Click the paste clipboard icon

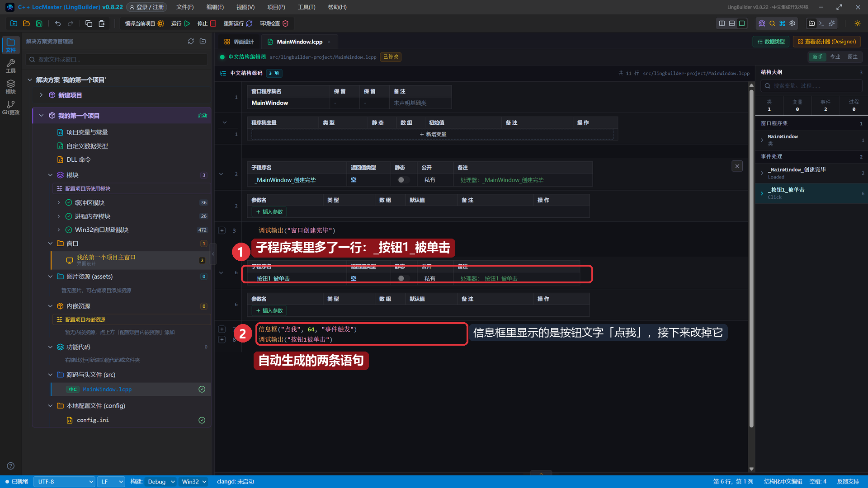coord(102,23)
